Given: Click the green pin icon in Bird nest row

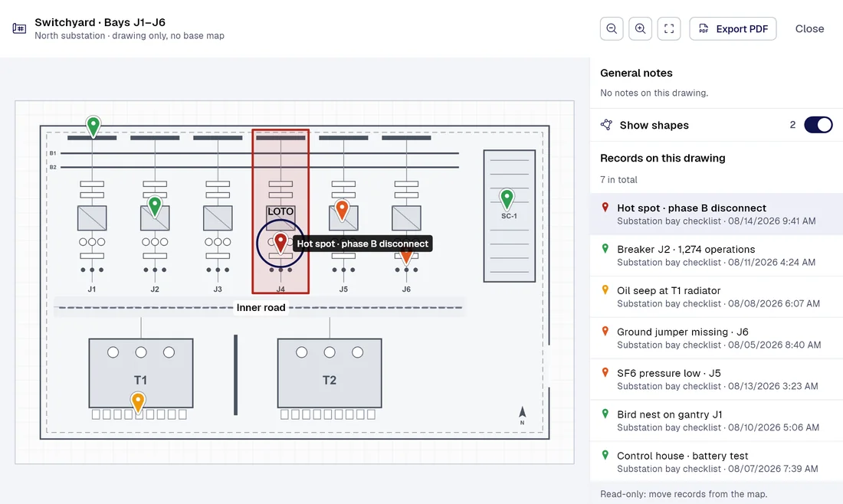Looking at the screenshot, I should click(x=605, y=414).
